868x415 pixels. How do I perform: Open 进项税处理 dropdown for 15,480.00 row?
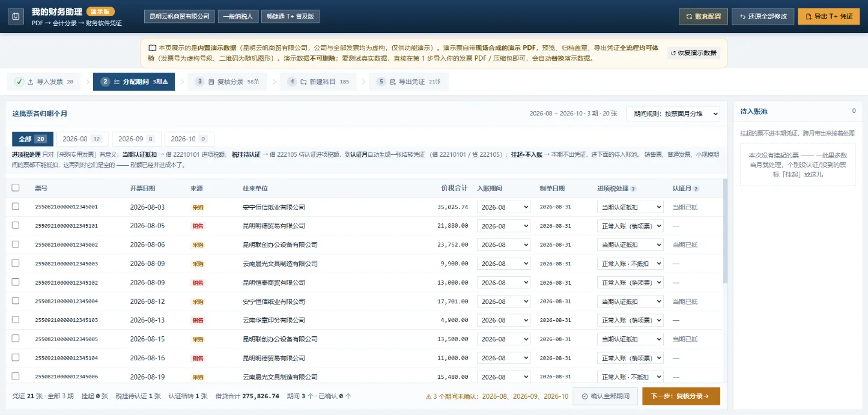coord(630,377)
